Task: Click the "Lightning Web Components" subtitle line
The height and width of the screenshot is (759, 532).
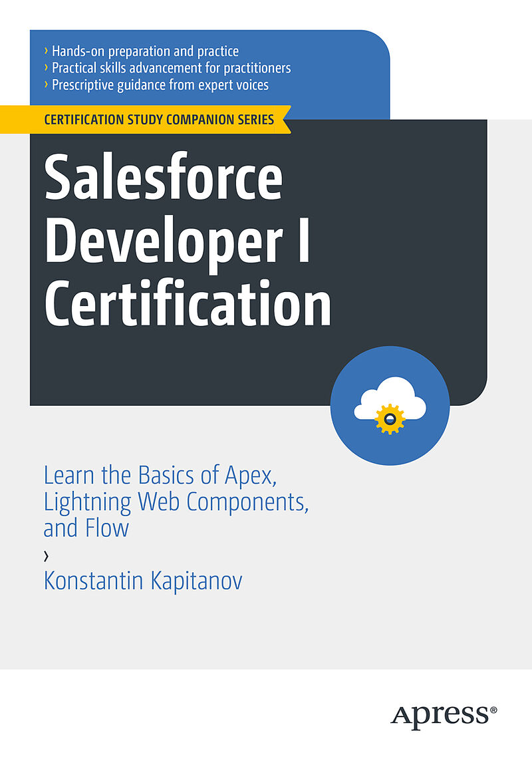Action: 176,502
